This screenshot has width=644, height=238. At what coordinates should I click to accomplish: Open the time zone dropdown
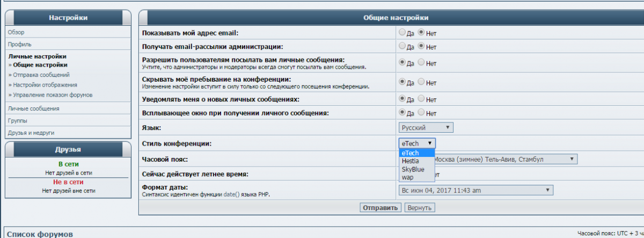click(504, 159)
